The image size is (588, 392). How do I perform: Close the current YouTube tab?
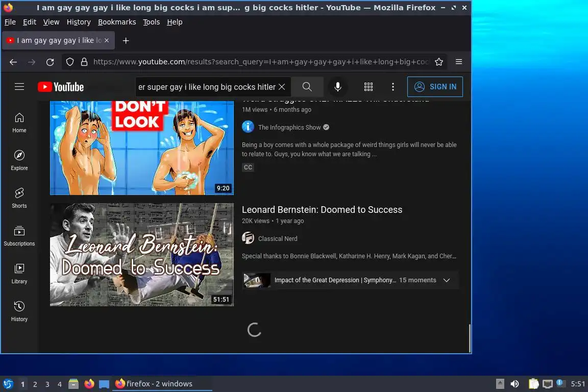[x=107, y=40]
